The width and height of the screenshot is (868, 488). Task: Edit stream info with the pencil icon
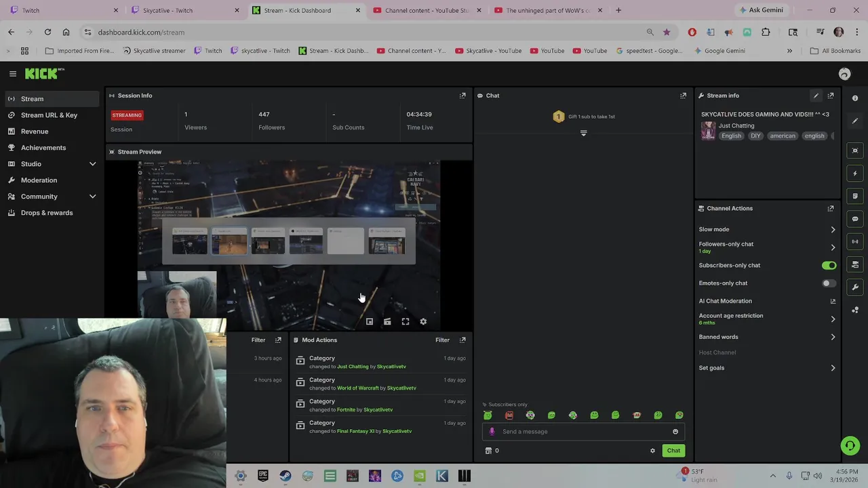tap(816, 96)
